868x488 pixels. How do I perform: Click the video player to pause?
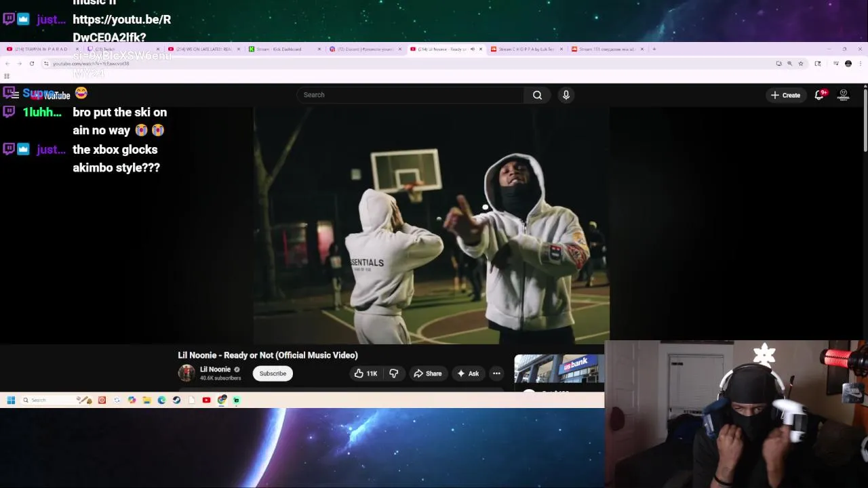[x=431, y=226]
